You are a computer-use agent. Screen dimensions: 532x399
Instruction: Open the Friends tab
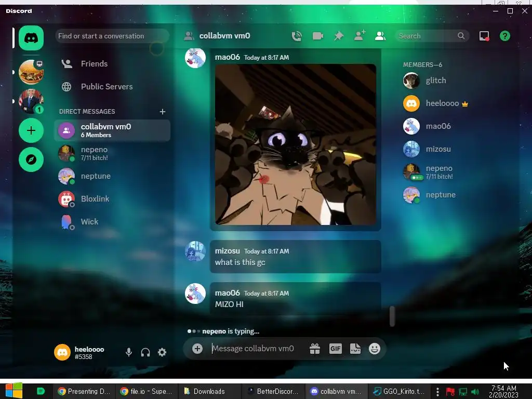(112, 64)
